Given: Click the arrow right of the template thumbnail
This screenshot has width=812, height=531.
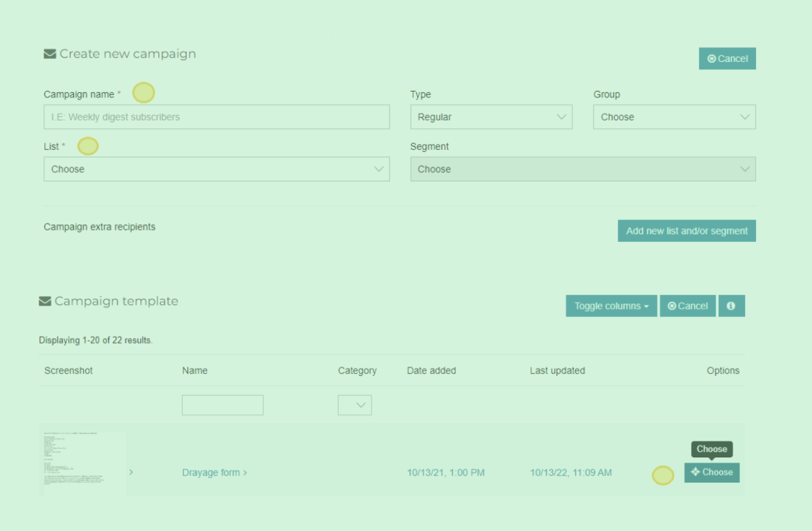Looking at the screenshot, I should (x=131, y=472).
